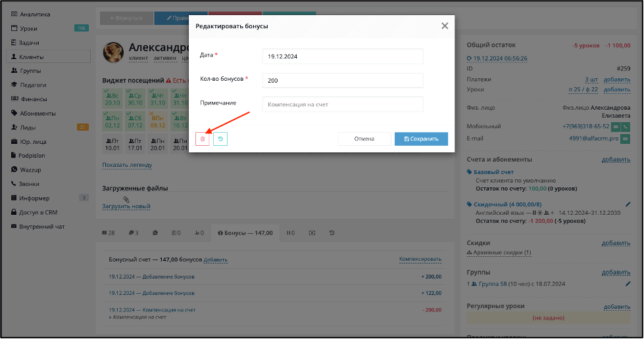Cancel editing with Отмена button
644x339 pixels.
click(364, 139)
